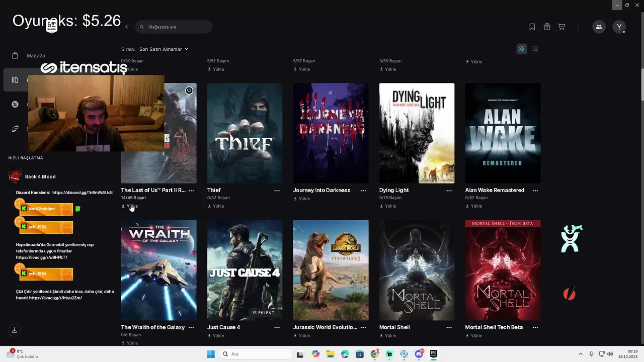This screenshot has width=644, height=362.
Task: Open the microphone tray icon
Action: point(591,354)
